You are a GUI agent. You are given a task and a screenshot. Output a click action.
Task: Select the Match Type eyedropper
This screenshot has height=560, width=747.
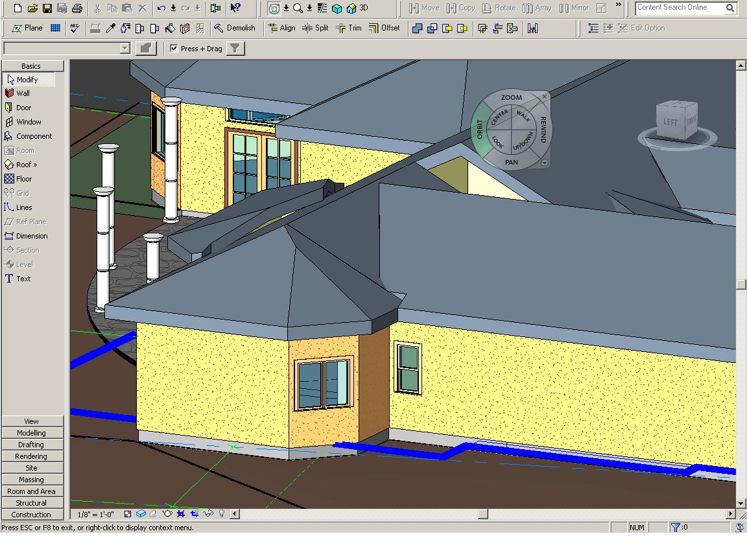tap(110, 28)
